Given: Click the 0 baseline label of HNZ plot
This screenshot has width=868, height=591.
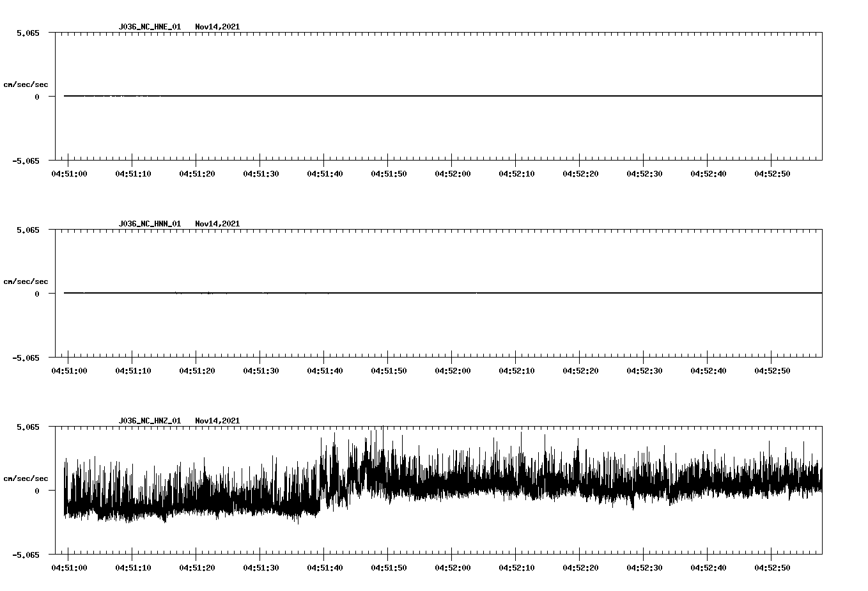Looking at the screenshot, I should (37, 491).
